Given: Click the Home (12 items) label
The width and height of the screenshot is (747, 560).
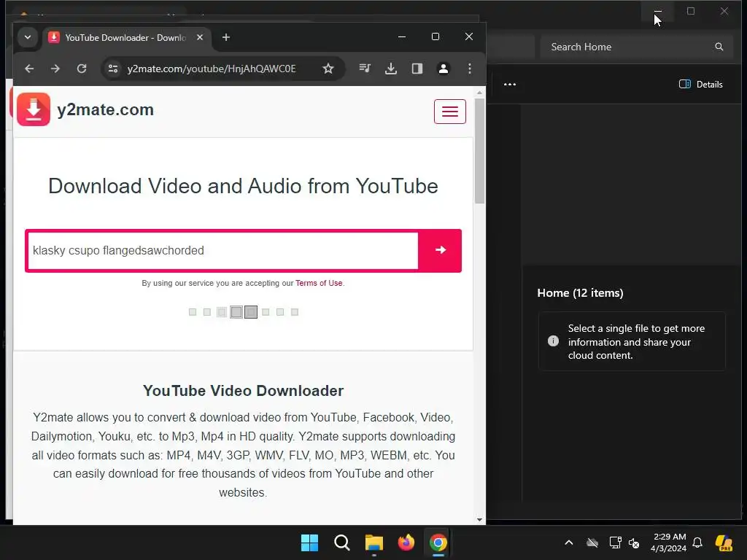Looking at the screenshot, I should [x=580, y=293].
